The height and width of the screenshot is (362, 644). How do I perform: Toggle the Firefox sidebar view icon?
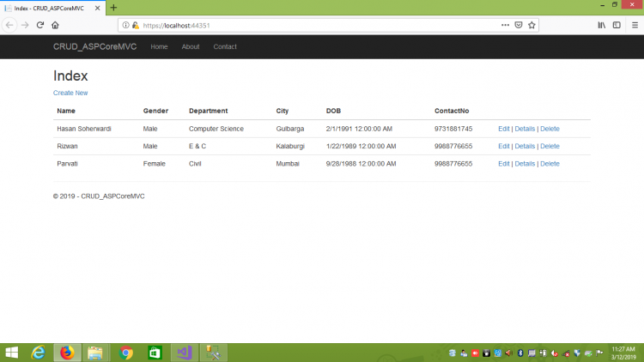(x=617, y=25)
